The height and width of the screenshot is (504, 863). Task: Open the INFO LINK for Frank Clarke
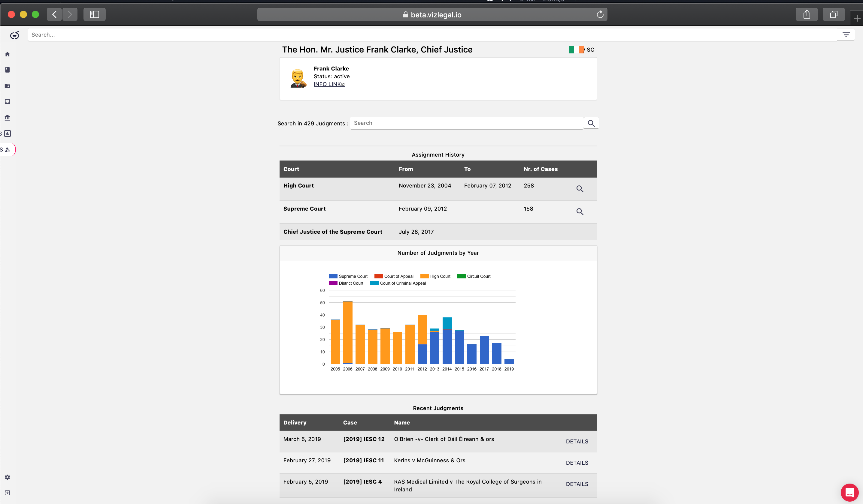329,84
